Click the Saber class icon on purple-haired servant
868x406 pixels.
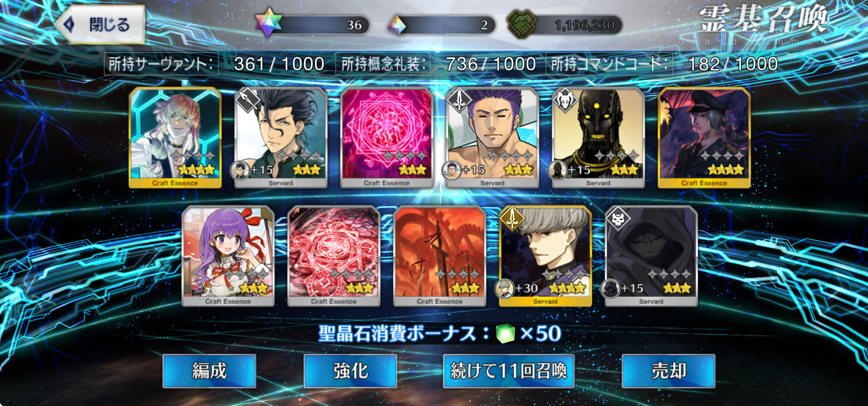tap(459, 100)
